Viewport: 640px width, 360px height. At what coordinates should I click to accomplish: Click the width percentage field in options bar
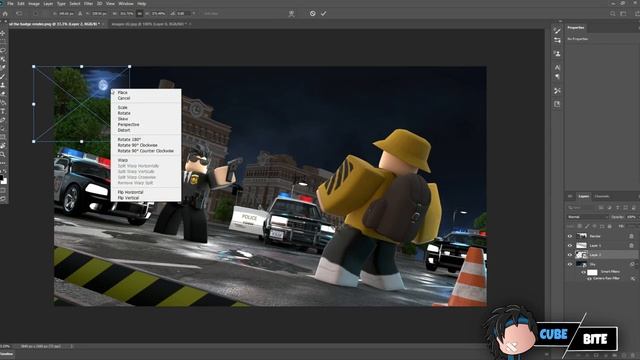tap(127, 13)
